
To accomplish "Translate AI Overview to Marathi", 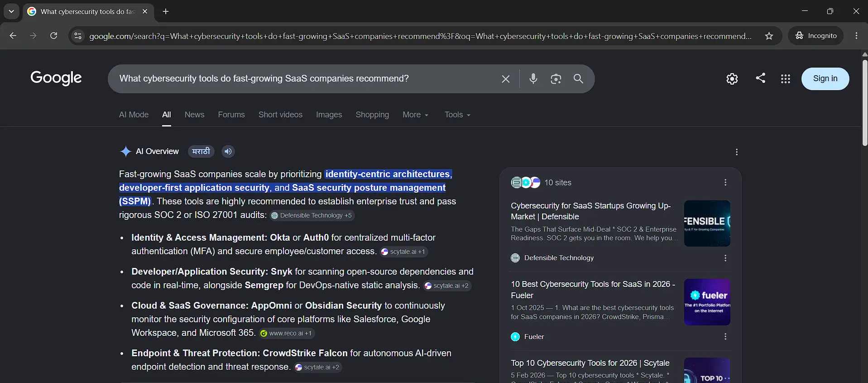I will [x=201, y=151].
